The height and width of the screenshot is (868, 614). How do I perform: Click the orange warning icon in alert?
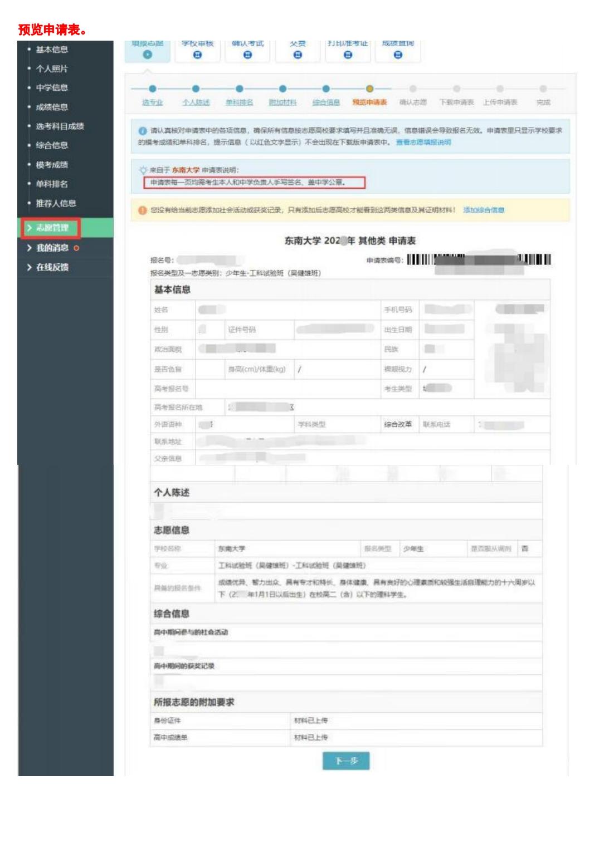(x=143, y=210)
